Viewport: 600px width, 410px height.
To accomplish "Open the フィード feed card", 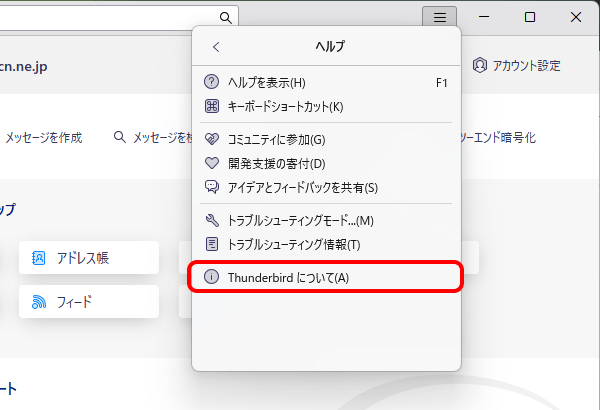I will (x=88, y=301).
